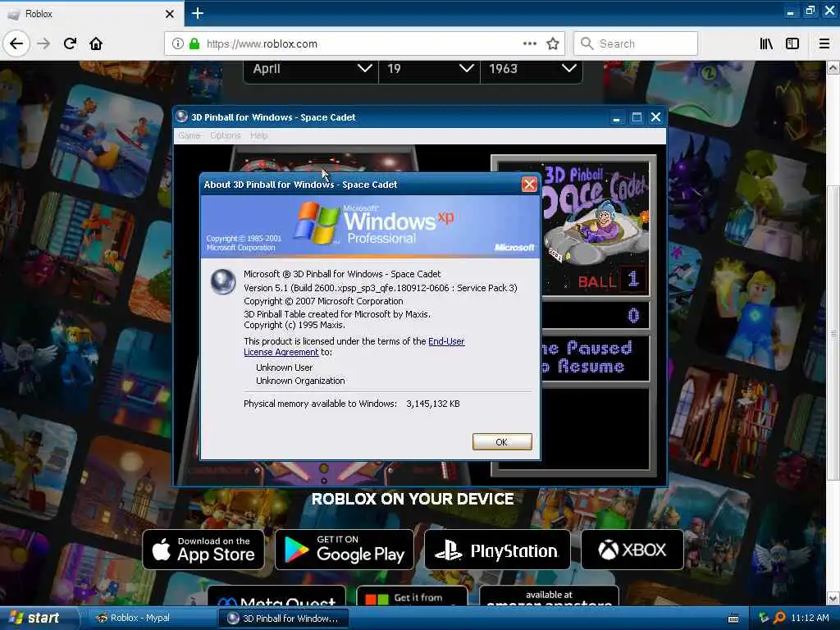
Task: Open the Options menu in 3D Pinball
Action: point(225,135)
